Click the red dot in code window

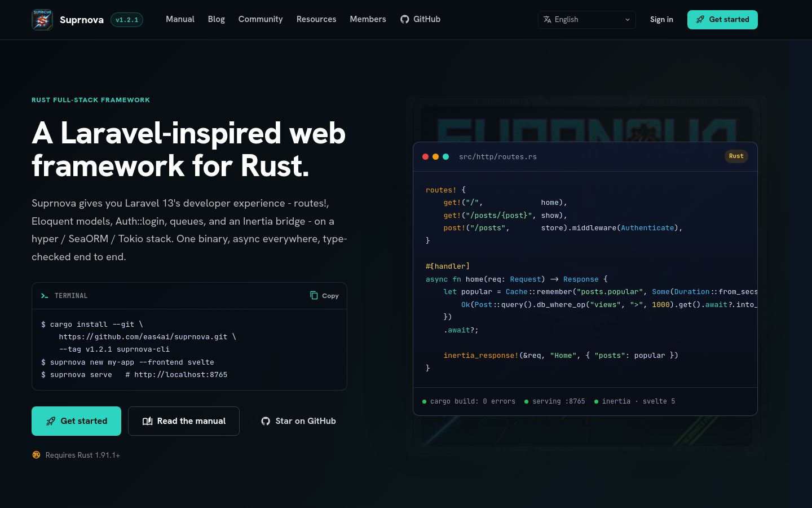coord(425,157)
